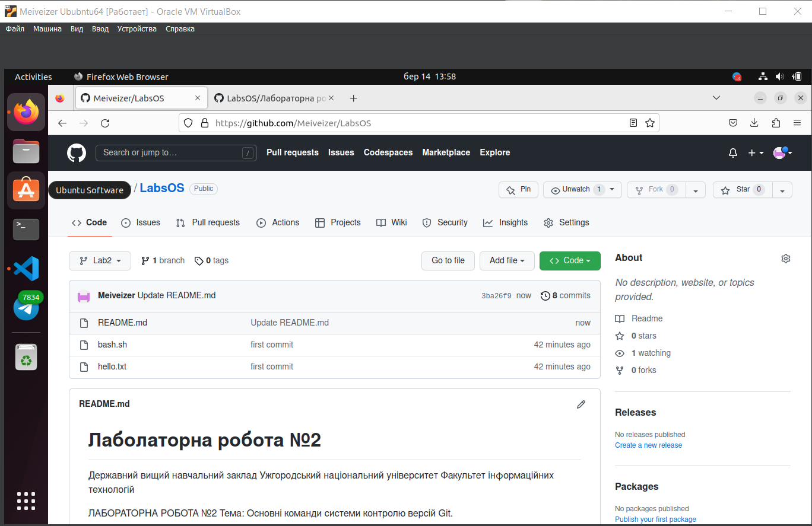
Task: Open the About section settings gear
Action: (x=785, y=258)
